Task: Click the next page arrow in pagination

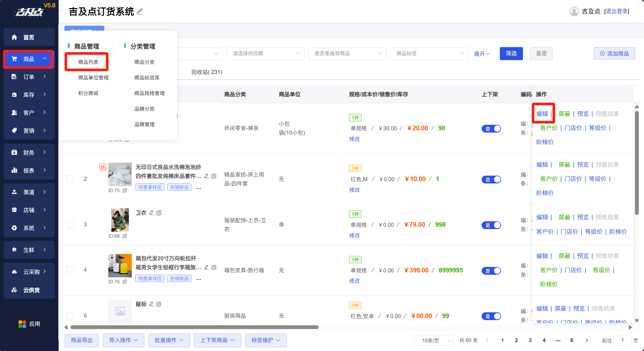Action: [x=587, y=340]
